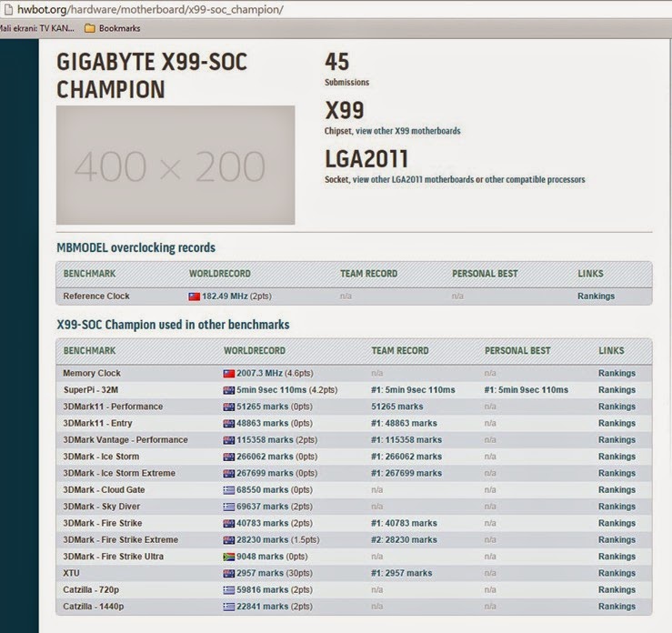Click the flag next to Memory Clock record
The image size is (672, 633).
coord(229,373)
